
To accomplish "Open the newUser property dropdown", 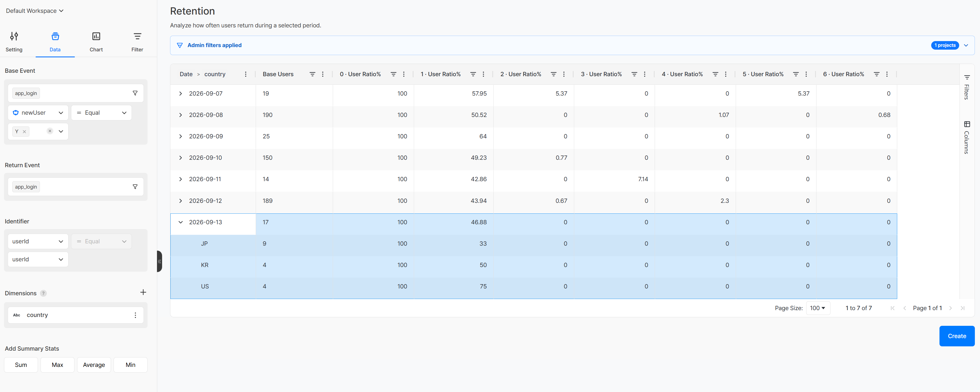I will (38, 112).
